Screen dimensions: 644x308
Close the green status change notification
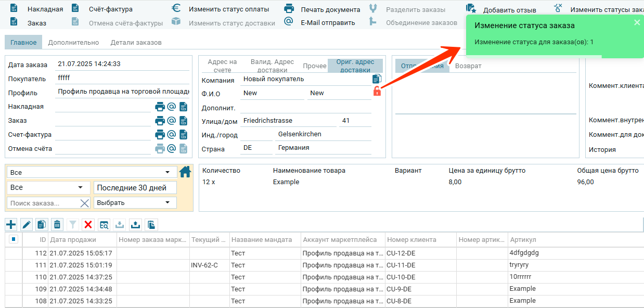click(637, 22)
